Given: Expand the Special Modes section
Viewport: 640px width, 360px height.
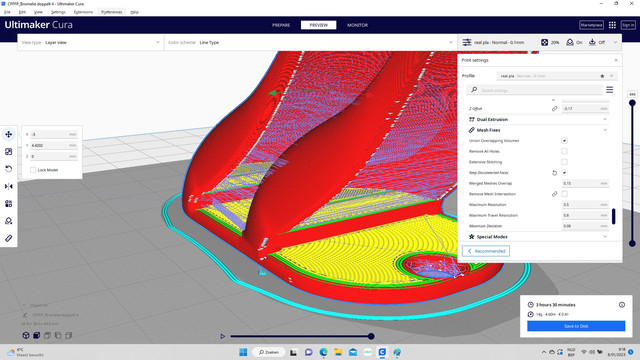Looking at the screenshot, I should click(x=538, y=237).
